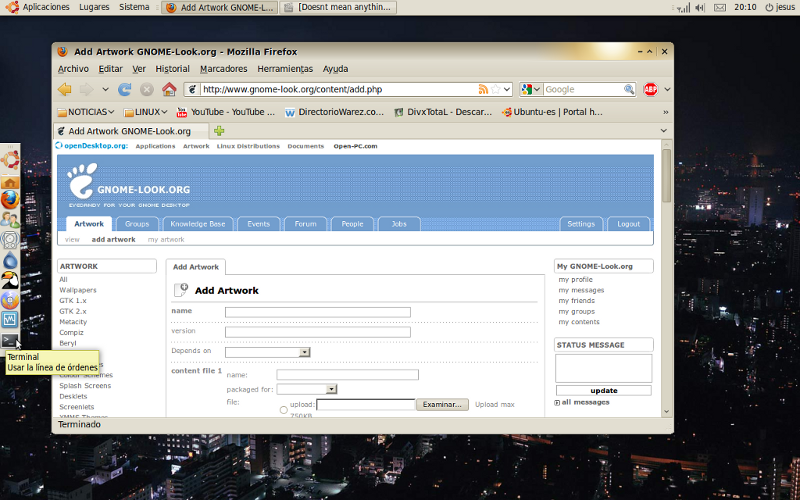
Task: Open the Marcadores menu
Action: (x=223, y=69)
